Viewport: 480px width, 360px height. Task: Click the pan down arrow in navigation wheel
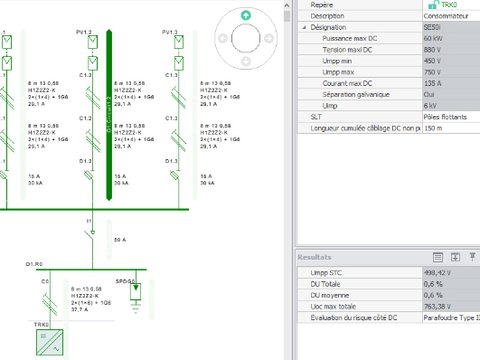[246, 61]
